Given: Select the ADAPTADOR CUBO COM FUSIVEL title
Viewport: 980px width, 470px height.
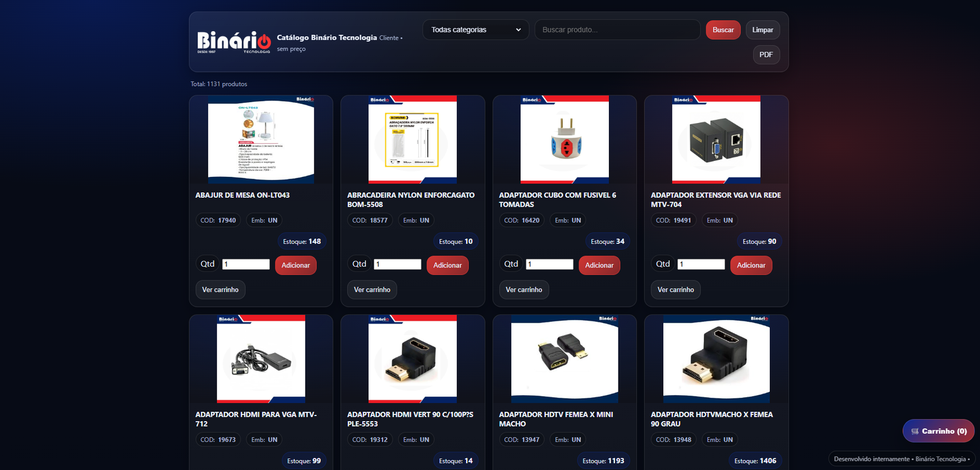Looking at the screenshot, I should point(558,200).
